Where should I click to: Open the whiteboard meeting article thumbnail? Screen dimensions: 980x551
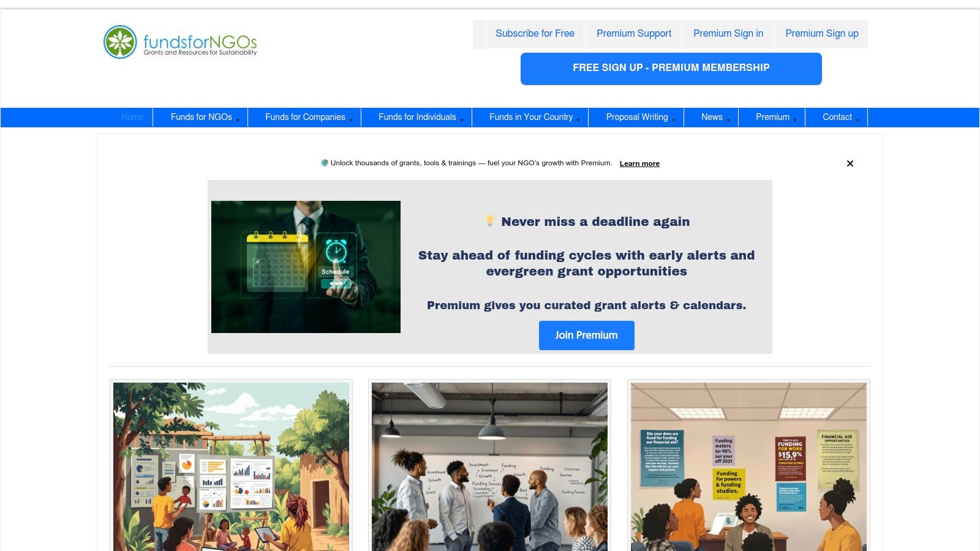(489, 467)
